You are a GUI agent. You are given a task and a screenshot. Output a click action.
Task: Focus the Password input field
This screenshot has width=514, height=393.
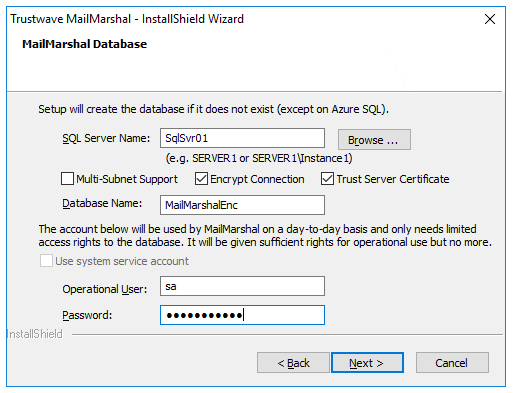[242, 315]
